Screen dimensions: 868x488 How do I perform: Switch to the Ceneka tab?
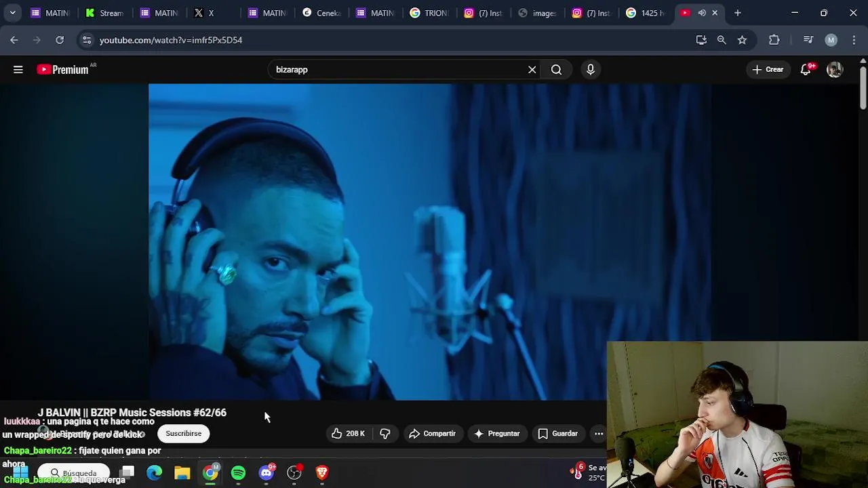321,13
